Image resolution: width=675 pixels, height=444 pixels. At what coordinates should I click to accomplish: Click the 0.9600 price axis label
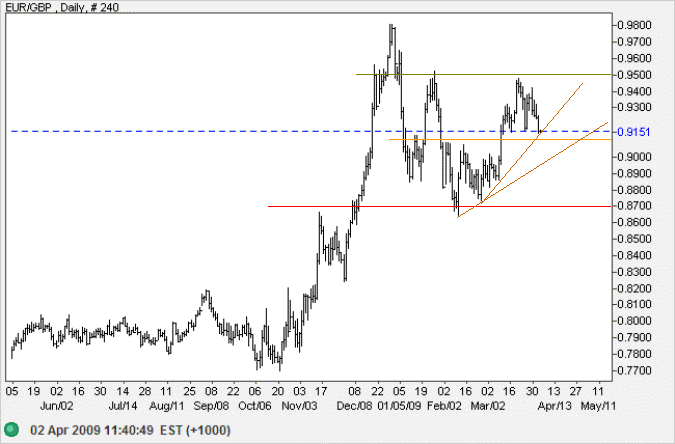pos(634,58)
